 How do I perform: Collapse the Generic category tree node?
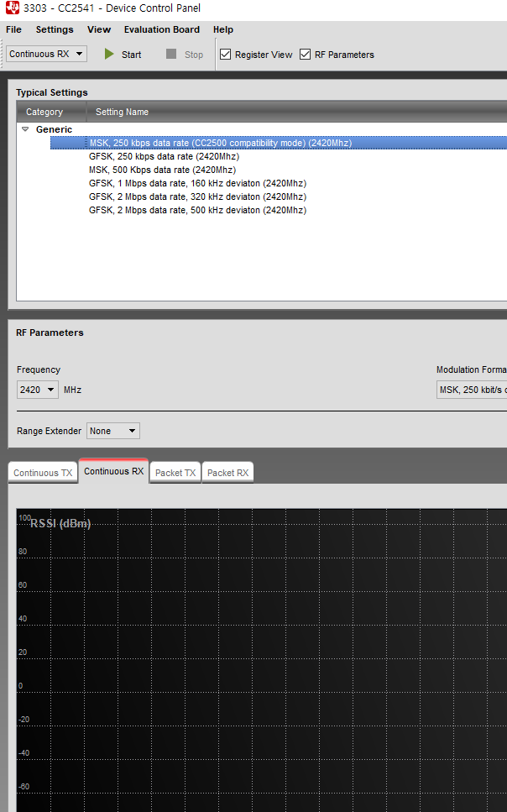pos(25,129)
